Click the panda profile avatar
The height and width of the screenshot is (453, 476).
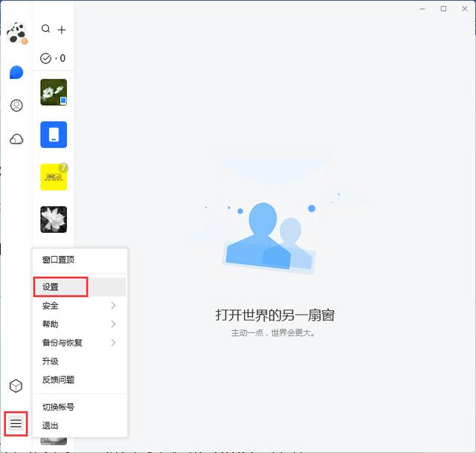click(16, 33)
